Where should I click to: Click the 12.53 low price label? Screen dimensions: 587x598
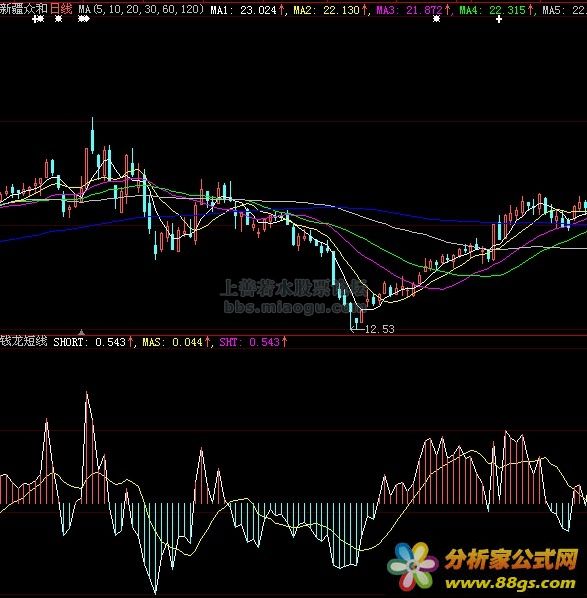click(380, 329)
